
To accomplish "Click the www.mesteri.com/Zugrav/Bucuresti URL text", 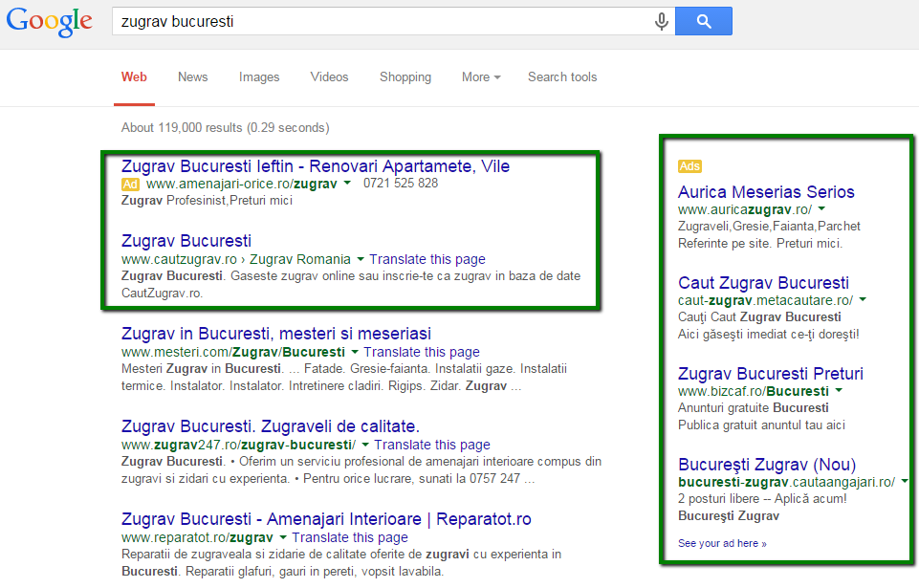I will (233, 353).
